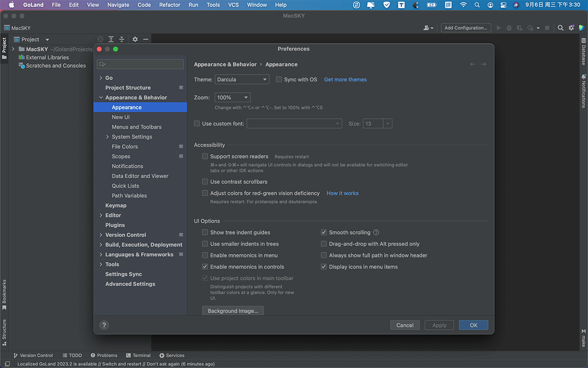Open IDE settings gear in main toolbar
Viewport: 588px width, 368px height.
[571, 28]
